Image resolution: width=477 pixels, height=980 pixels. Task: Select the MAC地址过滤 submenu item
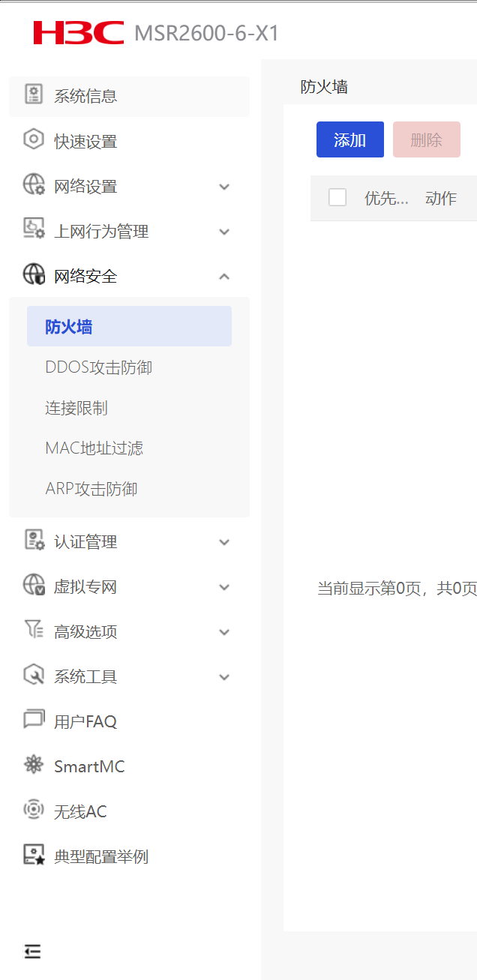pyautogui.click(x=94, y=448)
